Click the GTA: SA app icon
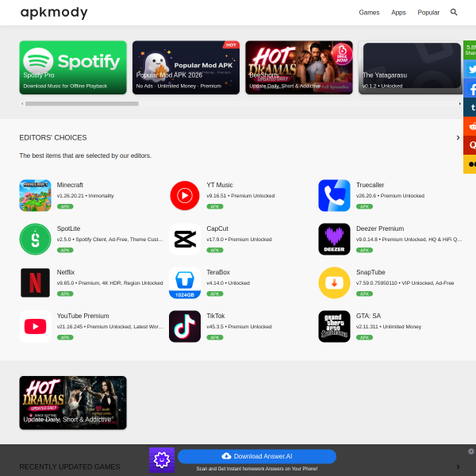The width and height of the screenshot is (476, 476). (x=334, y=326)
